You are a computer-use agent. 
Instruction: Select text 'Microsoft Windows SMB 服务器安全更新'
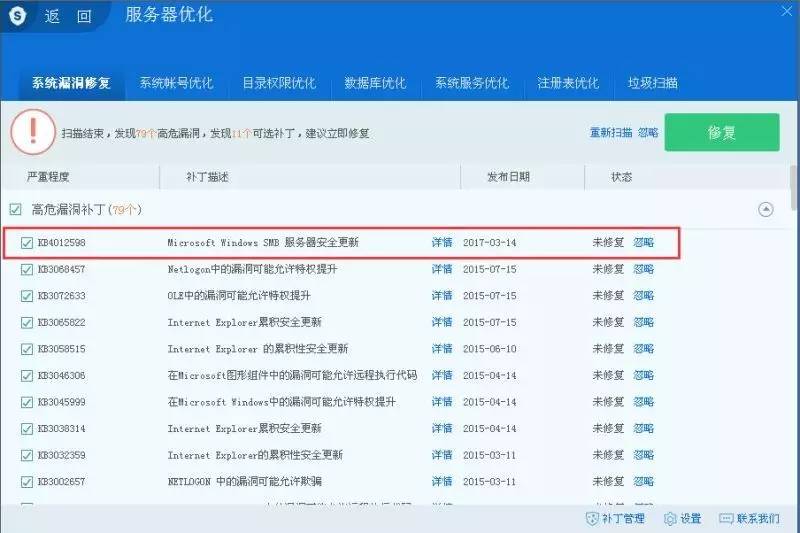(263, 242)
